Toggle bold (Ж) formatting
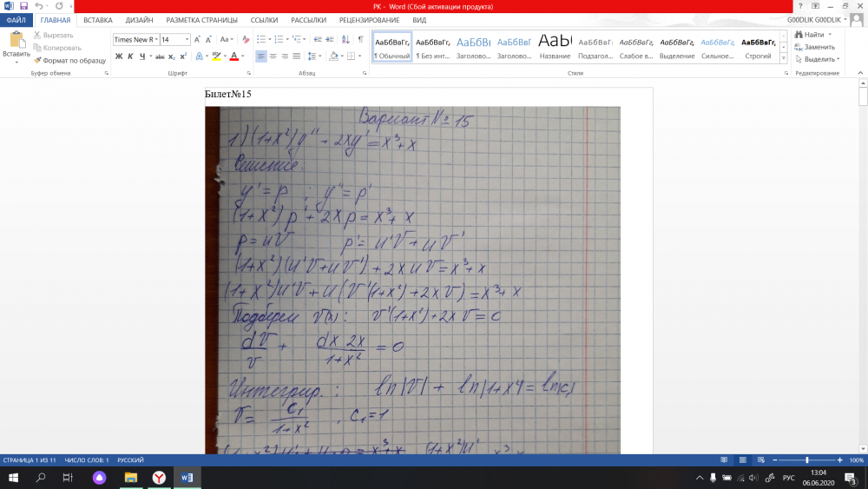 pyautogui.click(x=118, y=56)
